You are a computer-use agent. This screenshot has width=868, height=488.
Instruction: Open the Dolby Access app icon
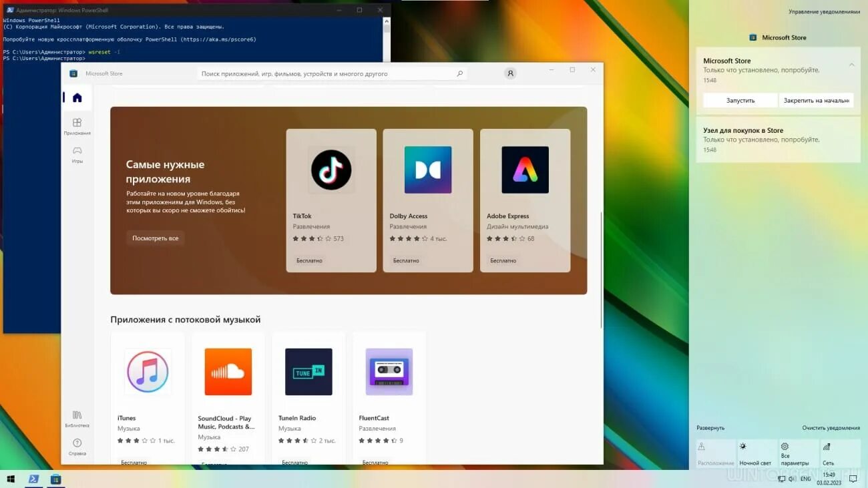point(428,170)
